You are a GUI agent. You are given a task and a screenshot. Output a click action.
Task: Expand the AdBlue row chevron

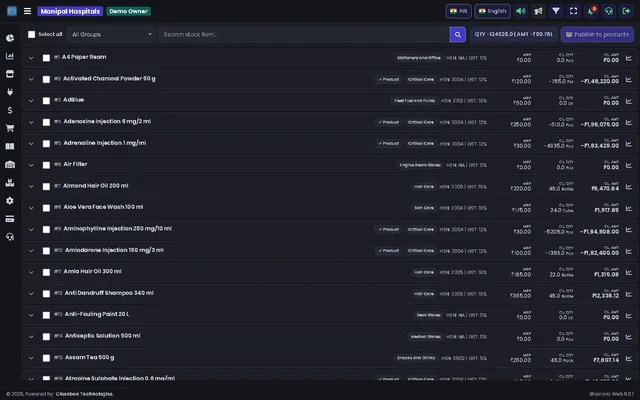[x=31, y=101]
